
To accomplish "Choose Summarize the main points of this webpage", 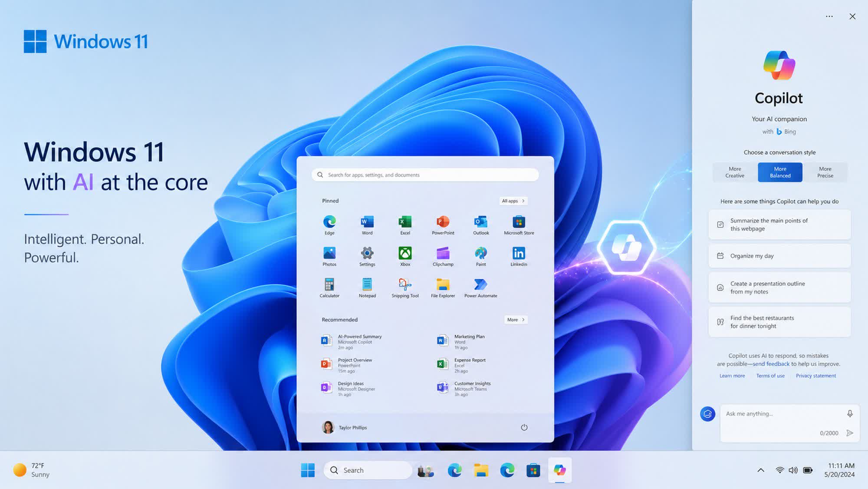I will pyautogui.click(x=779, y=225).
